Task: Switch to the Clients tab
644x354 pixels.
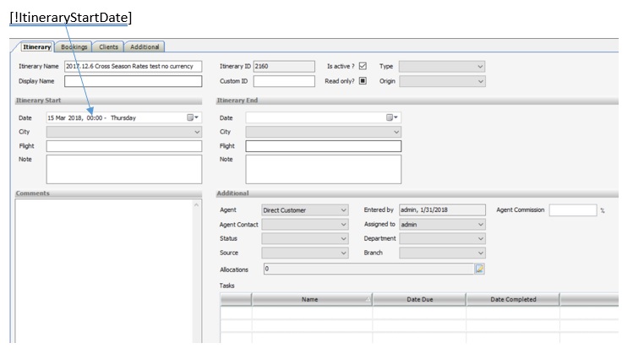Action: pos(108,47)
